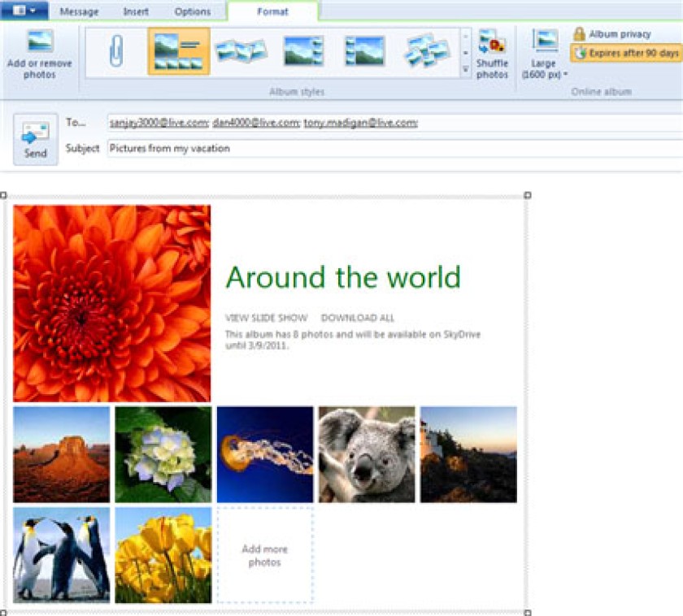Click the Subject input field
The image size is (683, 616).
coord(394,149)
